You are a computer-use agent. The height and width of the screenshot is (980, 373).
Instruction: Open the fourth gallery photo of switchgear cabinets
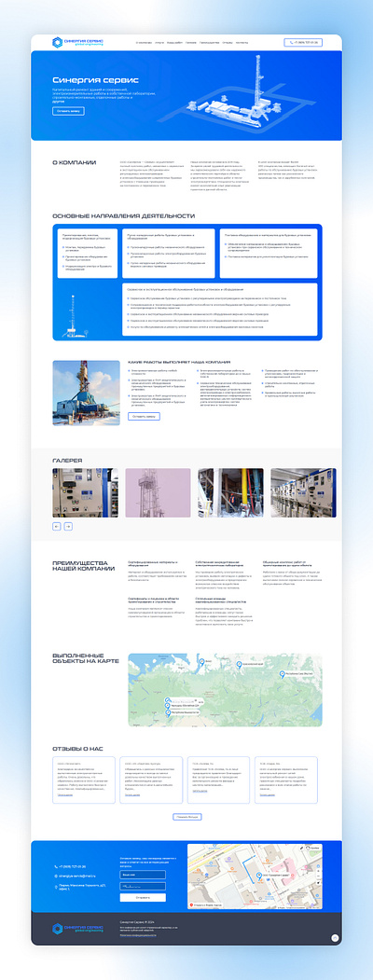(x=303, y=492)
